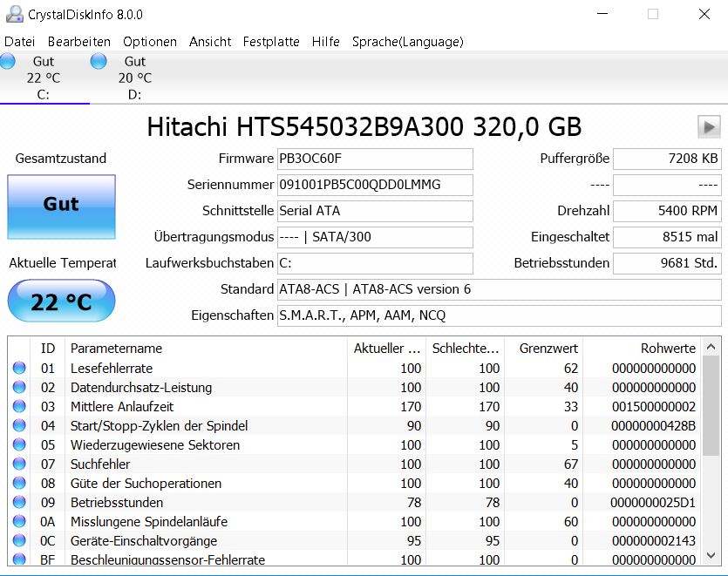Select the Wiederzugewiesene Sektoren parameter name
This screenshot has width=728, height=576.
[x=155, y=445]
